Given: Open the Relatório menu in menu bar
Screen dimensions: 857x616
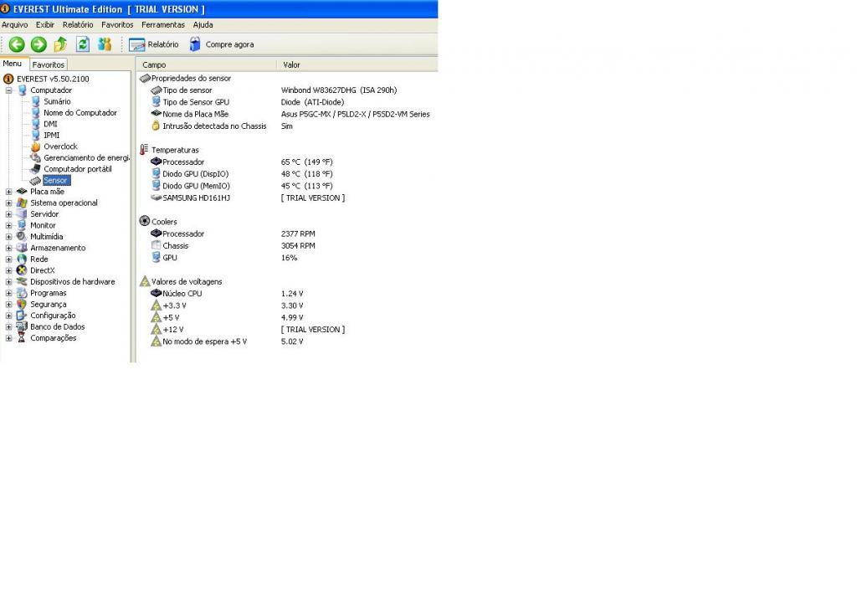Looking at the screenshot, I should [78, 24].
